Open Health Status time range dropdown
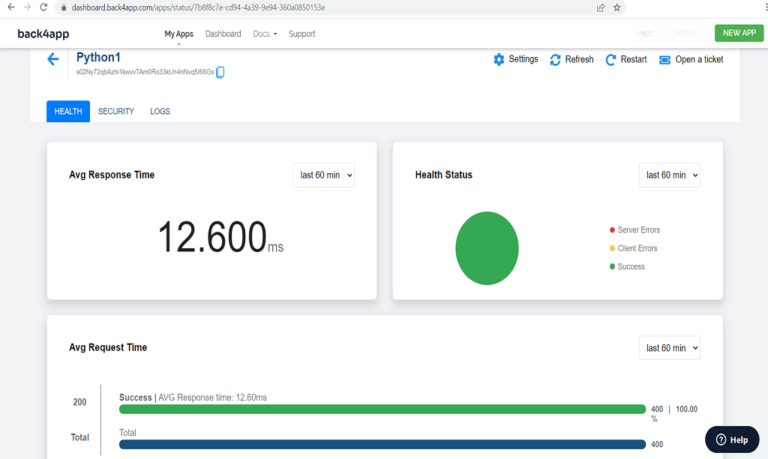Screen dimensions: 768x459 (x=669, y=175)
